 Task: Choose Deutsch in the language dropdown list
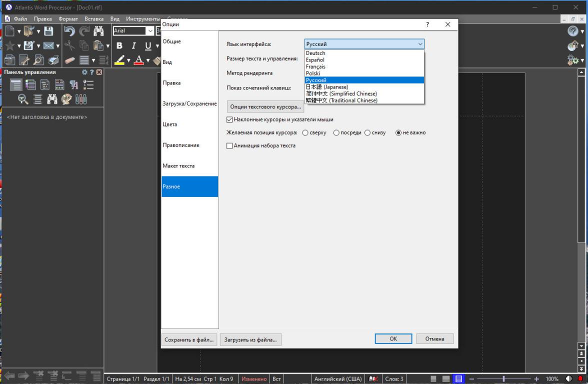pos(315,53)
